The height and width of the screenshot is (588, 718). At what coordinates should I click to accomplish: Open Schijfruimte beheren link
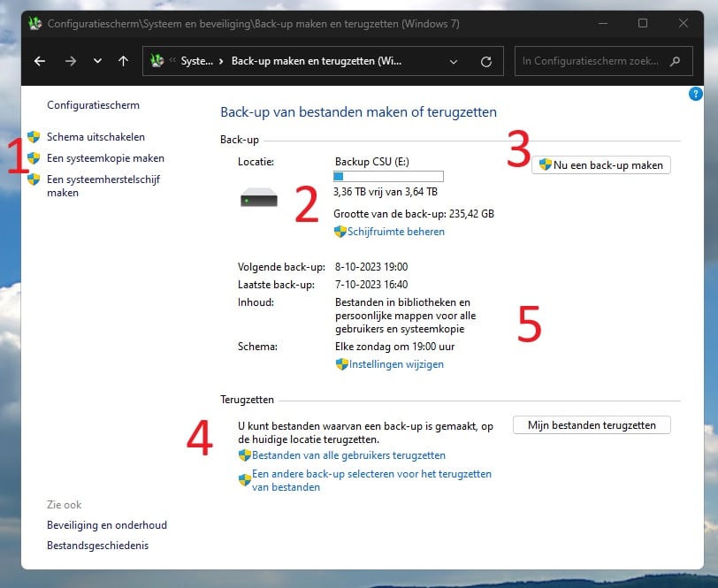[x=395, y=232]
